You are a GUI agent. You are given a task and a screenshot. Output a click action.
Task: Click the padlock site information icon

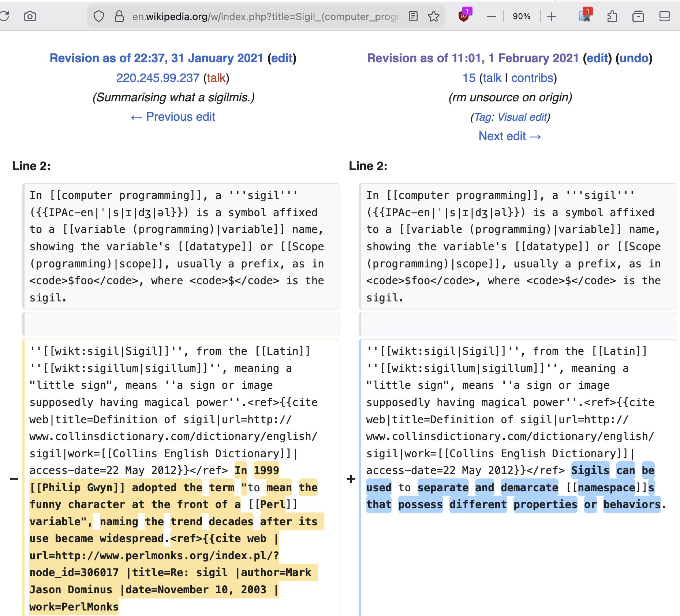[x=119, y=16]
